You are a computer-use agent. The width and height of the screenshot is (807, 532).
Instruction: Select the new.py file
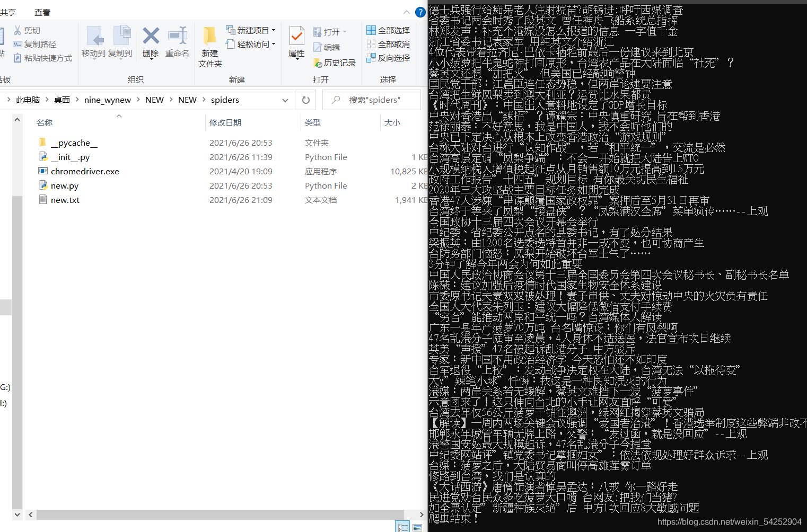tap(65, 185)
